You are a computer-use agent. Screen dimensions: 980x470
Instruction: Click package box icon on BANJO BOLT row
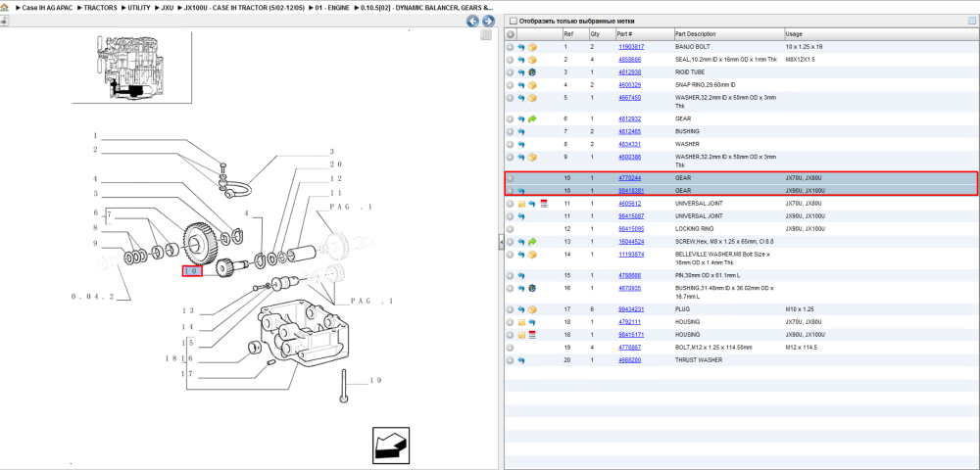pos(532,47)
